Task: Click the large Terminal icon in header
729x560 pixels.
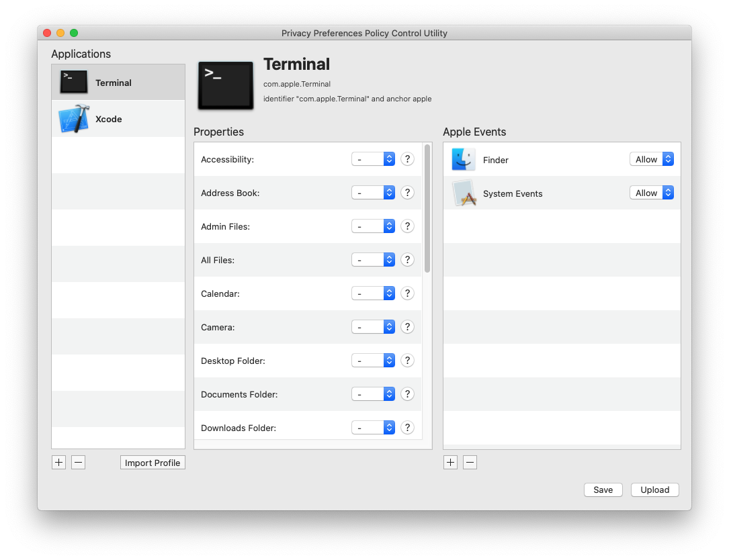Action: [x=225, y=85]
